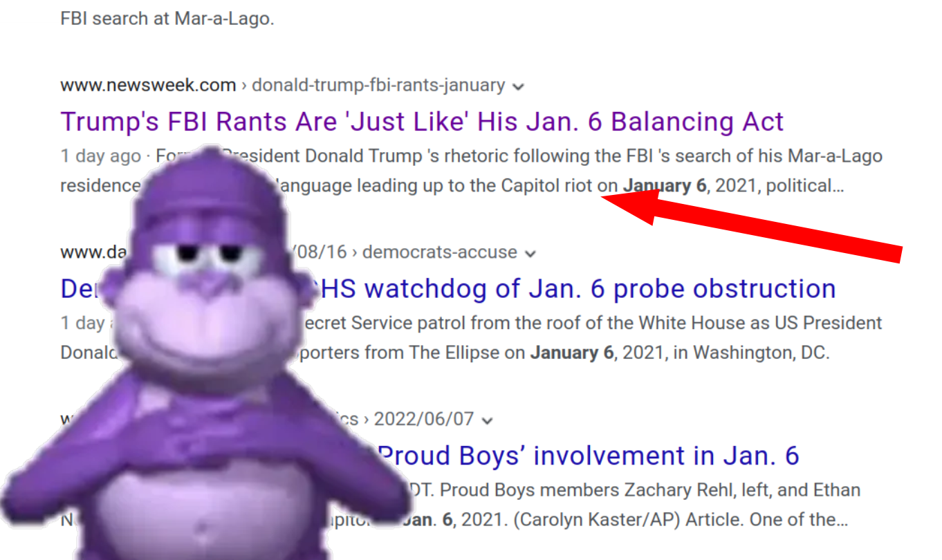Expand the caret beside democrats-accuse breadcrumb
The width and height of the screenshot is (942, 560).
530,254
